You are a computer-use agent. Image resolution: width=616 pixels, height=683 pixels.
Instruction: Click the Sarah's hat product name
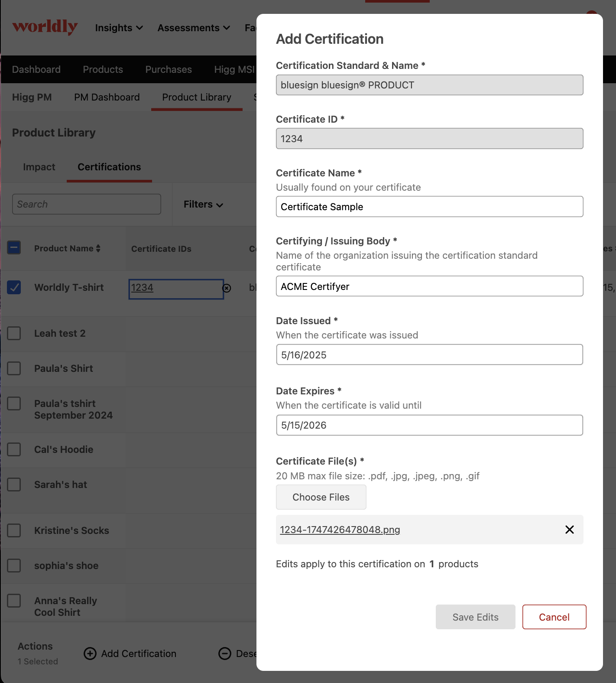pos(61,485)
